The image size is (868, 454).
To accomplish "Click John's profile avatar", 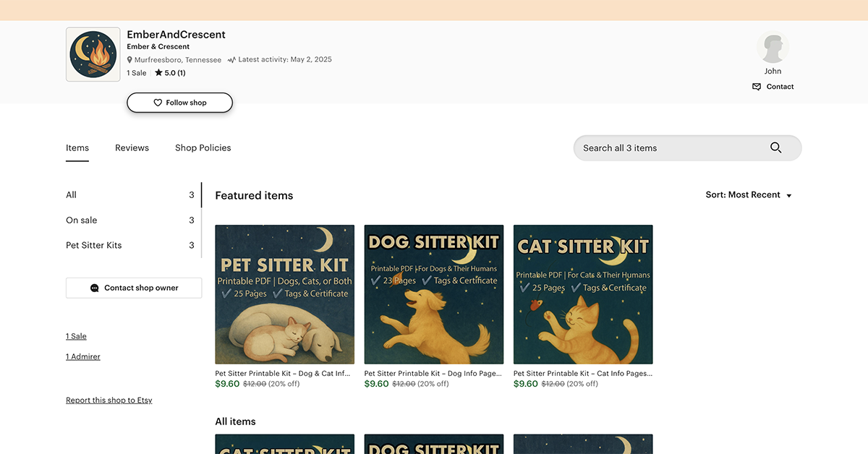I will pyautogui.click(x=773, y=48).
